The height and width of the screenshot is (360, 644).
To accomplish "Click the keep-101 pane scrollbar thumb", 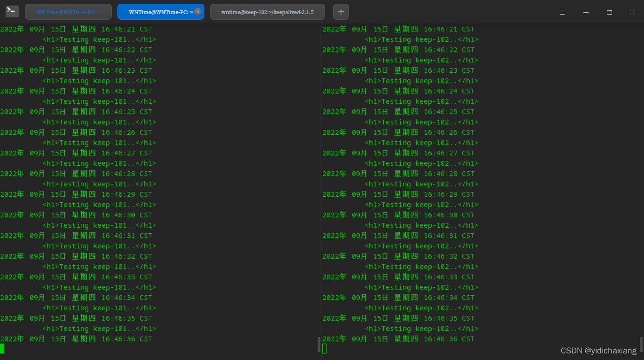I will [319, 344].
